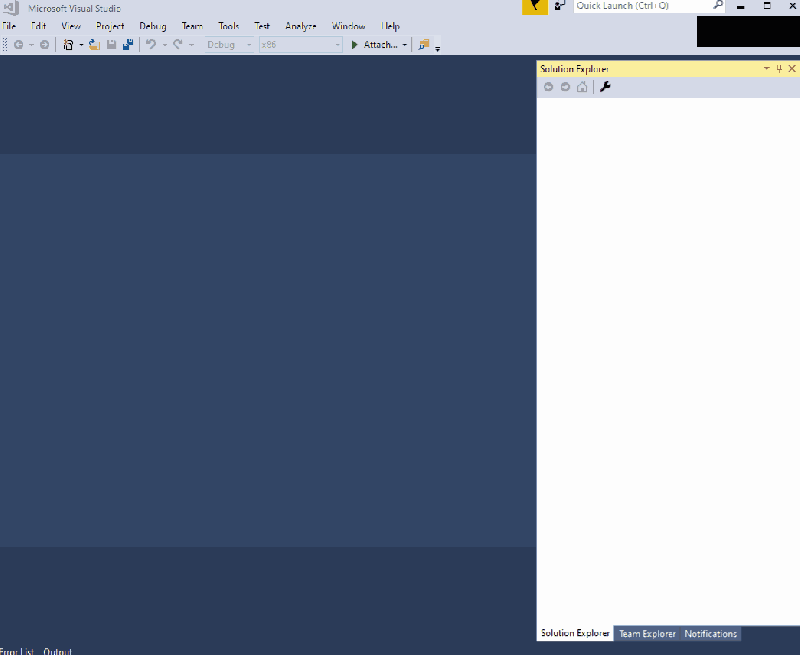Click the Redo icon on the toolbar
This screenshot has width=800, height=655.
pyautogui.click(x=178, y=44)
